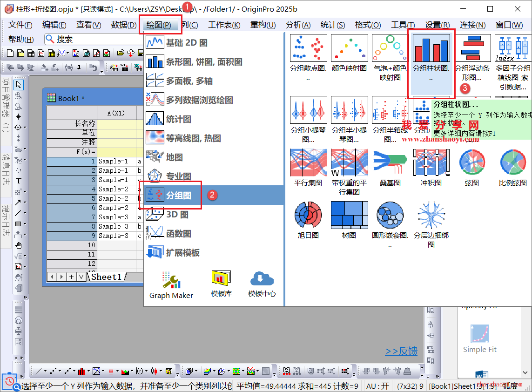
Task: Click the 搜索 search field
Action: pos(93,40)
